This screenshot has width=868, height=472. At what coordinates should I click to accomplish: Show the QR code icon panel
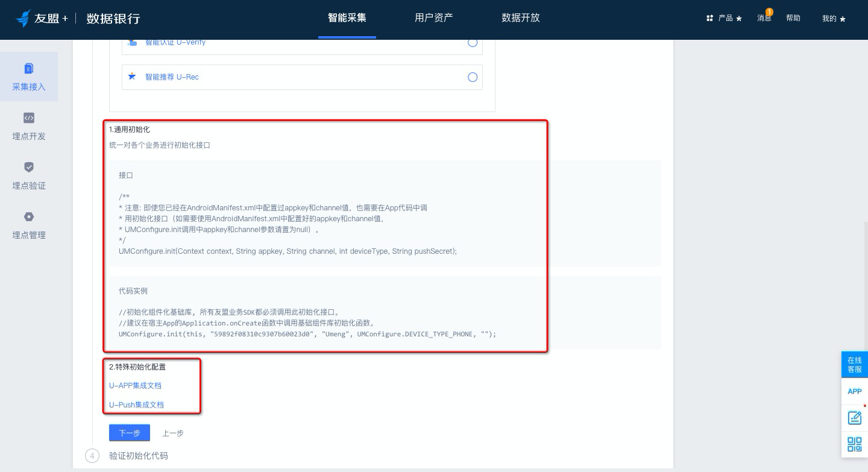pyautogui.click(x=855, y=444)
